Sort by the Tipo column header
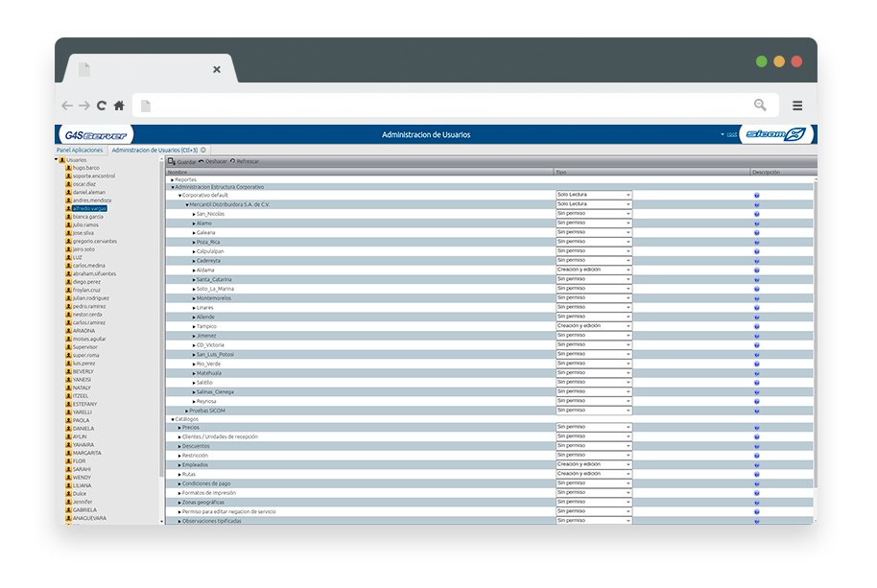This screenshot has height=588, width=877. click(x=652, y=172)
